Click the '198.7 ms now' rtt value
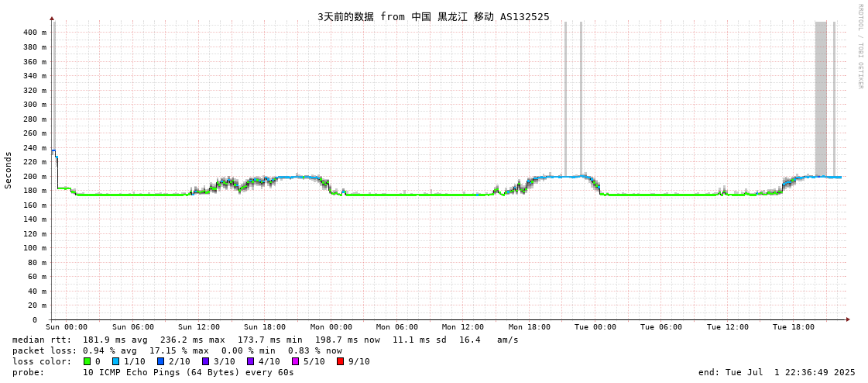868x383 pixels. pos(348,340)
